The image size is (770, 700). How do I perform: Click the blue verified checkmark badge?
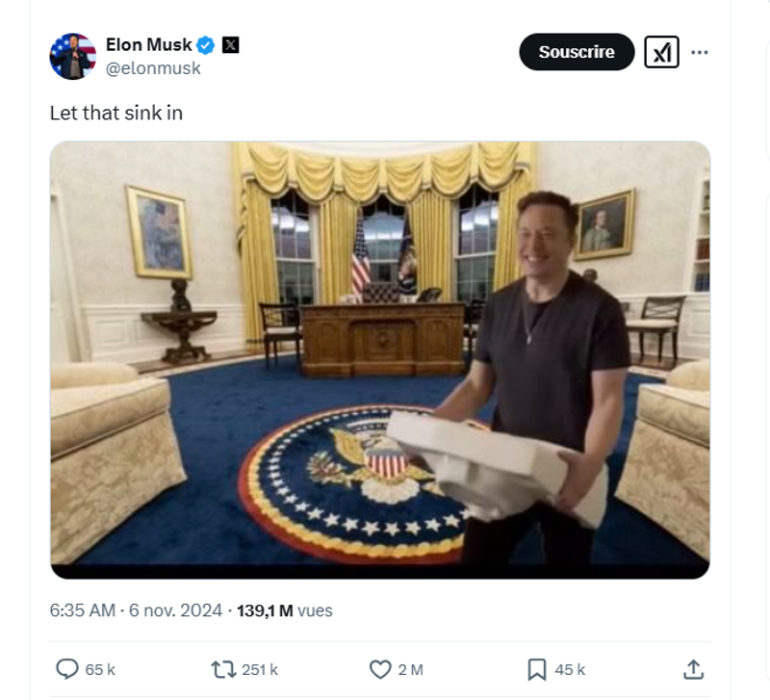tap(205, 45)
